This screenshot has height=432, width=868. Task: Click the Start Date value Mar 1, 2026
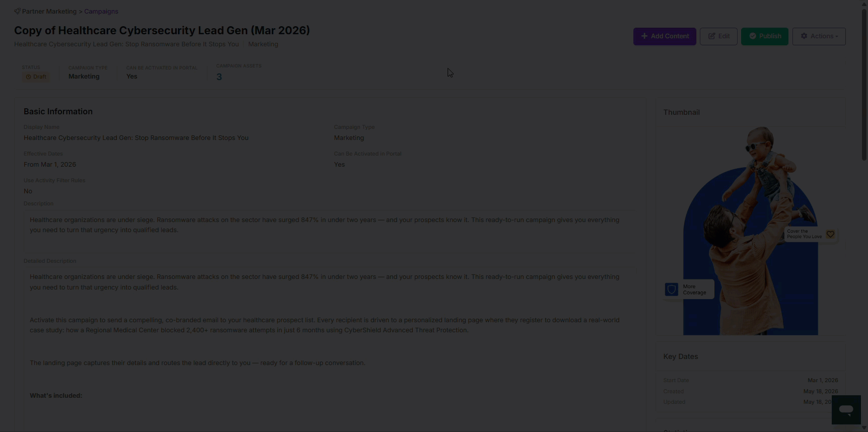pos(823,380)
